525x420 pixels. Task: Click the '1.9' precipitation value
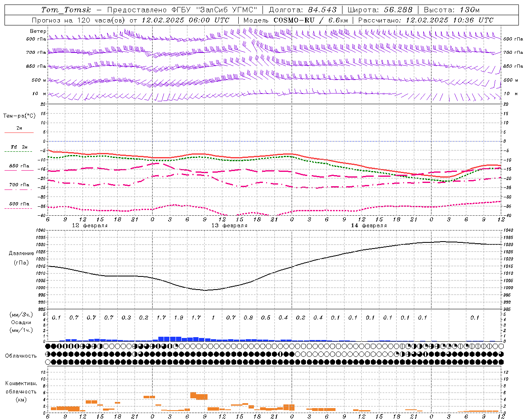pos(178,318)
